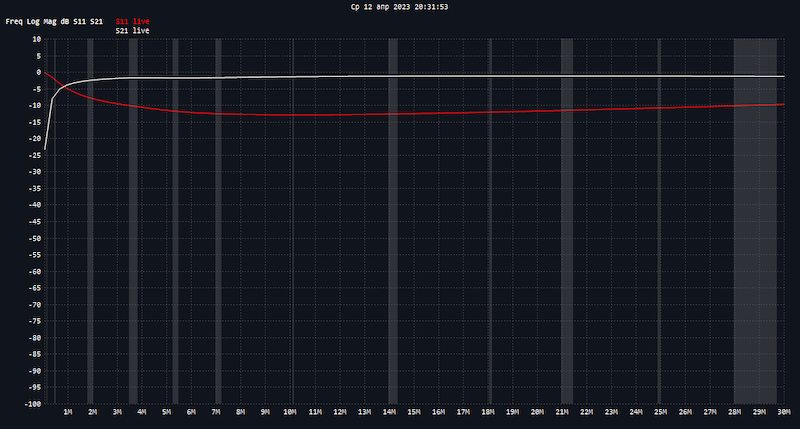
Task: Click the 0 dB label on vertical axis
Action: pos(36,72)
